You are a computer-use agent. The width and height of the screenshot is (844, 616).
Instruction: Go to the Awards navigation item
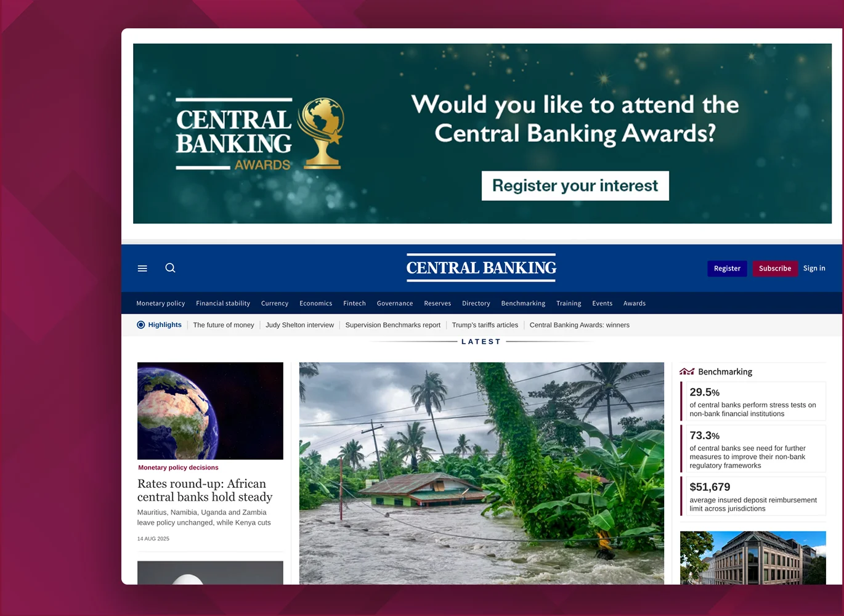pos(634,303)
